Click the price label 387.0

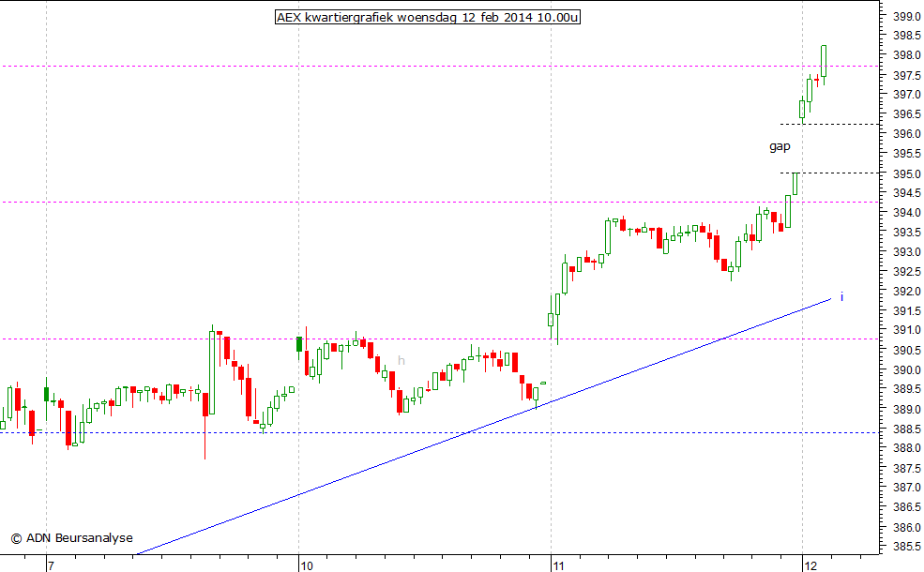click(907, 488)
